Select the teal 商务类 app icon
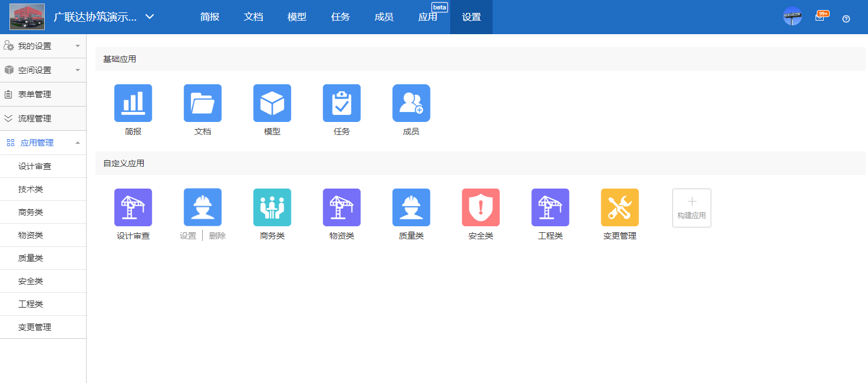The image size is (868, 383). coord(272,207)
